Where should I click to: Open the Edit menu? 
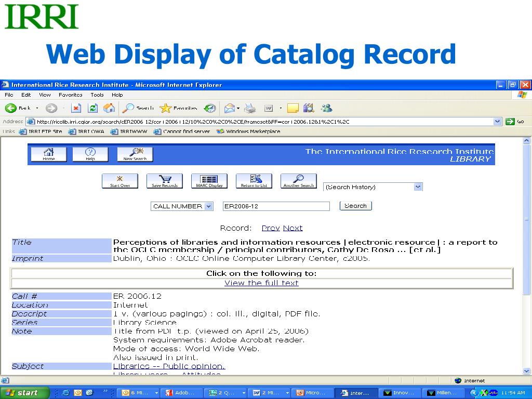point(26,95)
